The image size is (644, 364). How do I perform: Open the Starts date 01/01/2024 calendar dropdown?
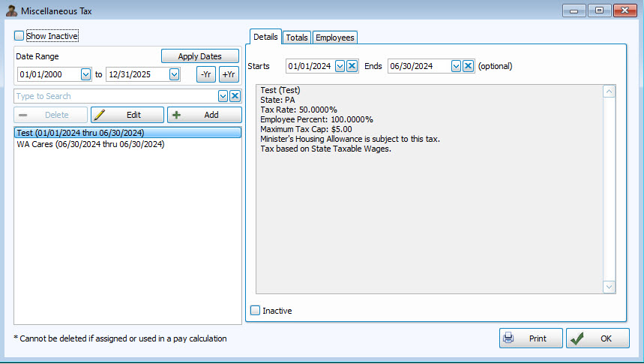coord(340,66)
